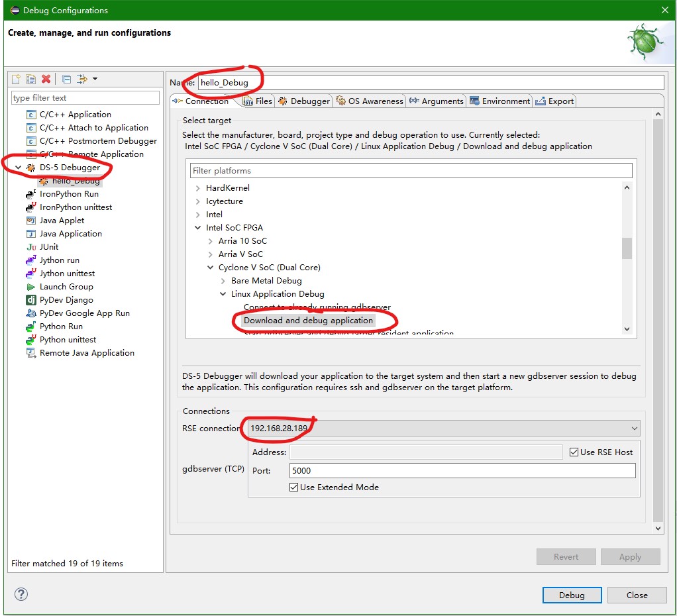Select the C/C++ Postmortem Debugger icon

[x=31, y=141]
